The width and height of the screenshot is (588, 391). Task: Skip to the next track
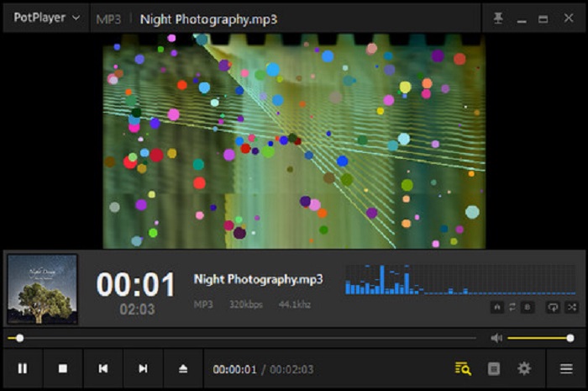coord(144,368)
